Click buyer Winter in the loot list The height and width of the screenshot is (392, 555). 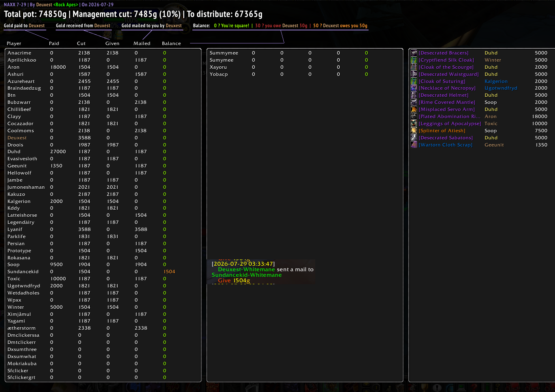[x=493, y=60]
